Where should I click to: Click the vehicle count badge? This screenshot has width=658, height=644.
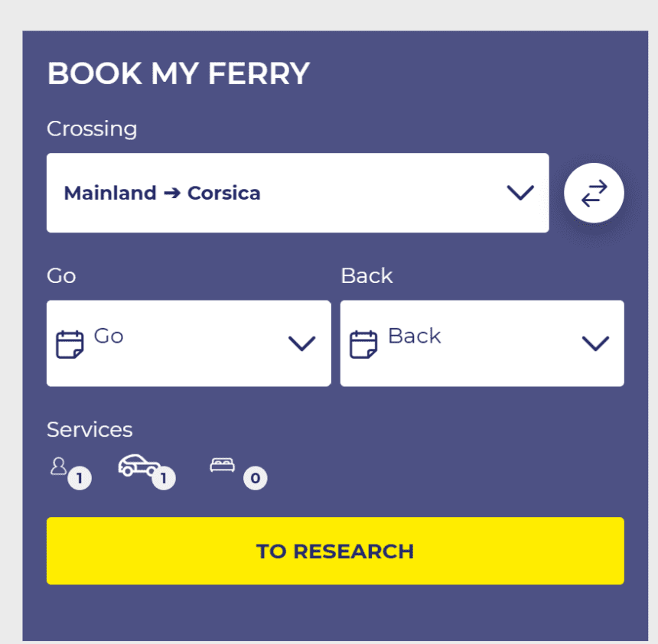pos(164,480)
